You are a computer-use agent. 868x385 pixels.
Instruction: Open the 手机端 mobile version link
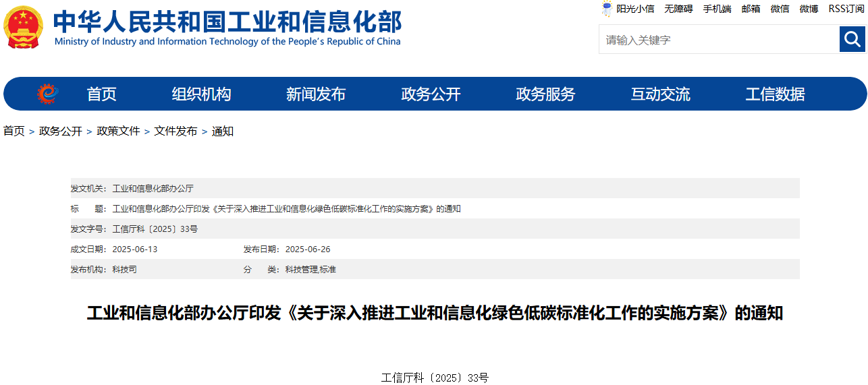717,9
